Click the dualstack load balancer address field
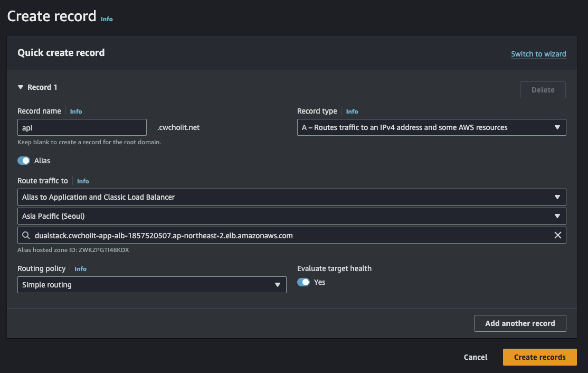The height and width of the screenshot is (373, 588). (x=291, y=235)
